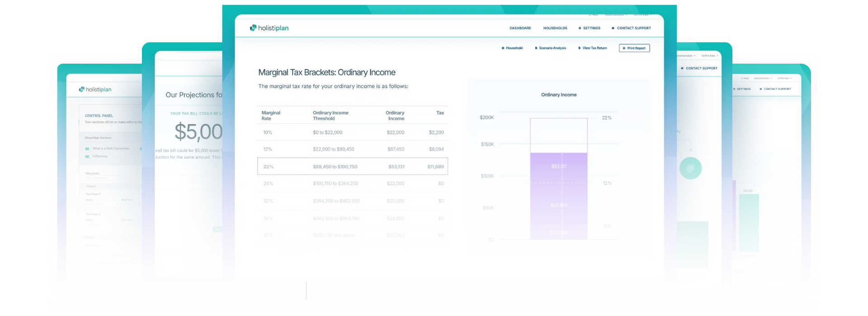Click the round teal copy-plus icon
This screenshot has height=316, width=868.
[690, 168]
